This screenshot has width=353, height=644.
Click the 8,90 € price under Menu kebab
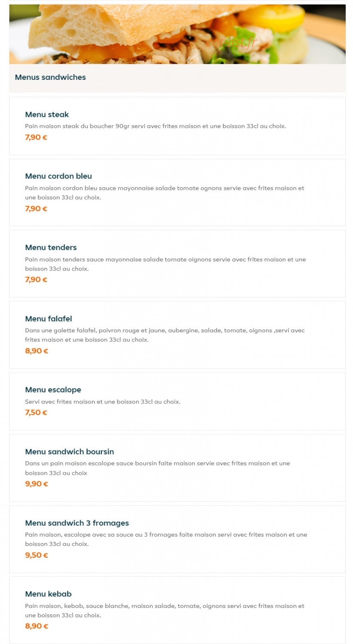(37, 626)
